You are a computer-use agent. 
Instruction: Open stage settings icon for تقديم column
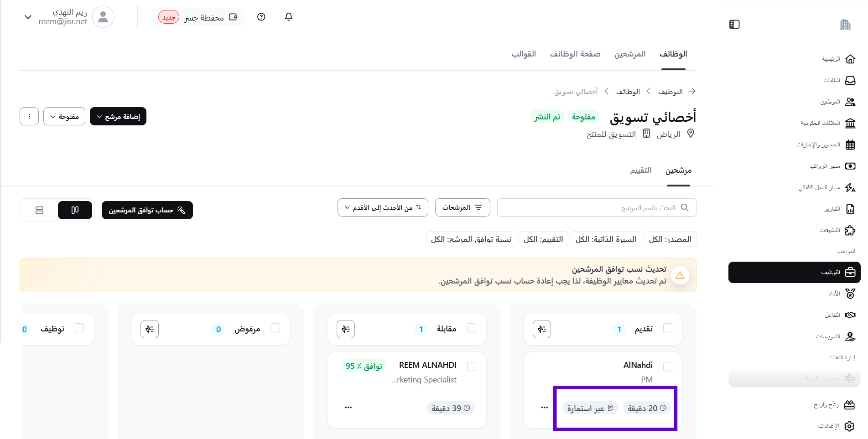point(541,329)
